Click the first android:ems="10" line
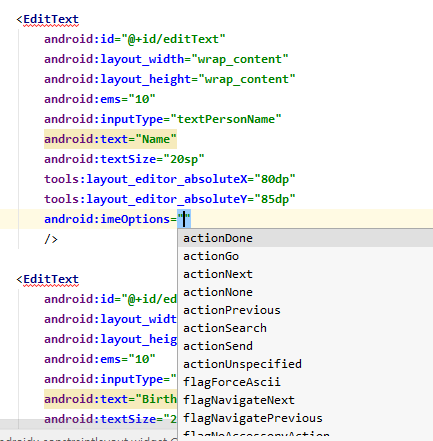The width and height of the screenshot is (433, 441). [100, 99]
